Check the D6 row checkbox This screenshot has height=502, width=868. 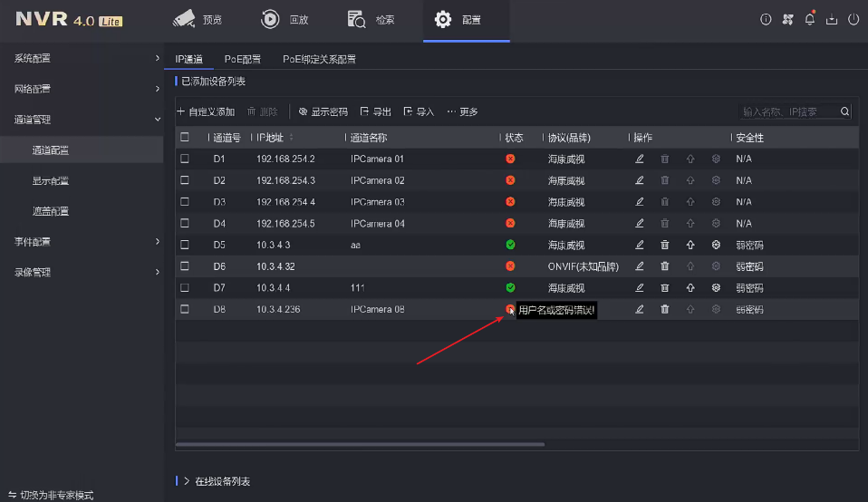click(185, 266)
